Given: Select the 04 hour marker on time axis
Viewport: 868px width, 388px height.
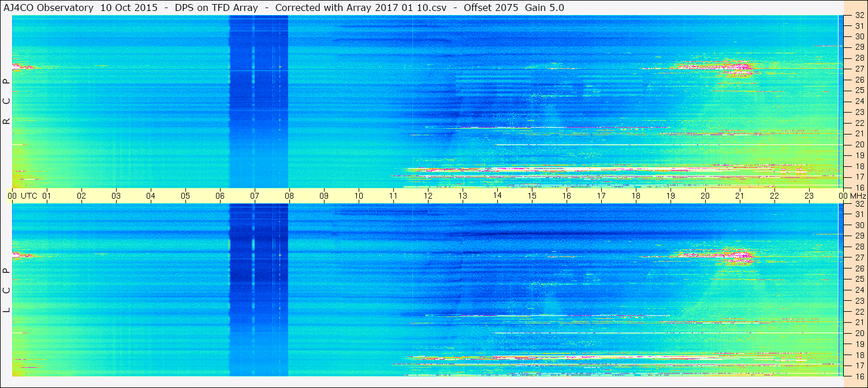Looking at the screenshot, I should 151,196.
